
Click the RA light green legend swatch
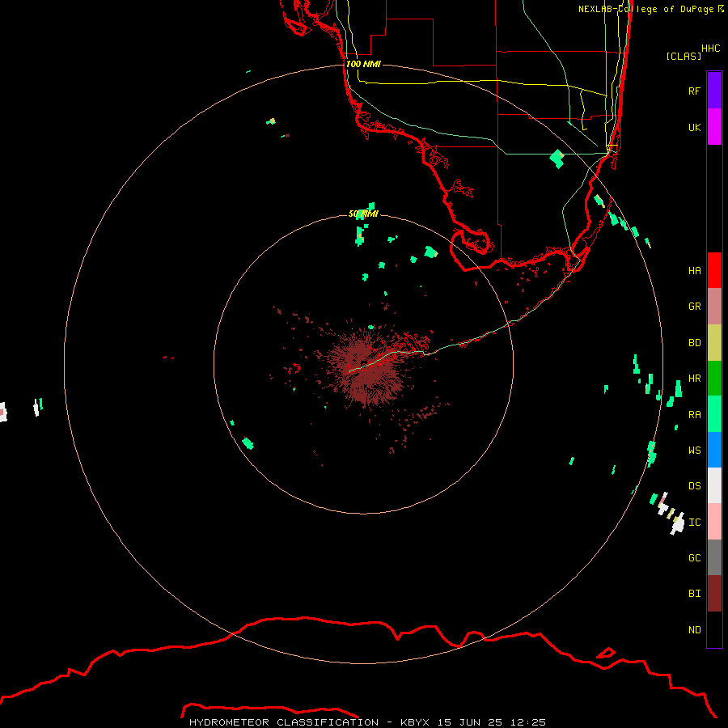pyautogui.click(x=714, y=414)
